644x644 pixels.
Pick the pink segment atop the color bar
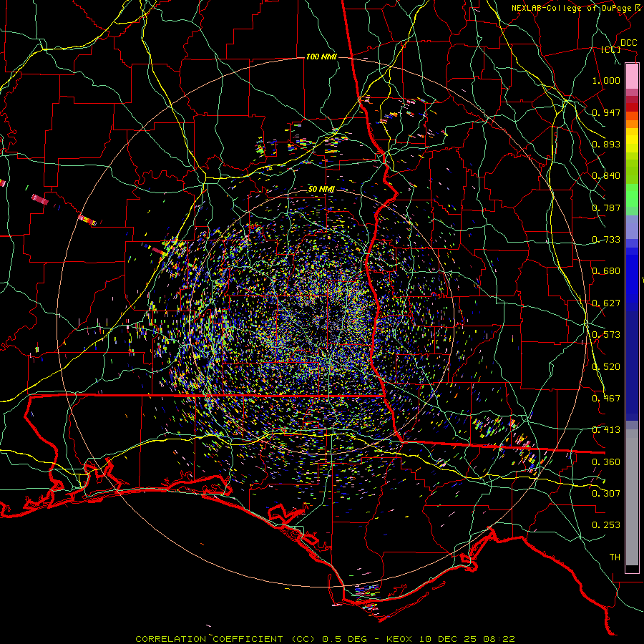(632, 77)
